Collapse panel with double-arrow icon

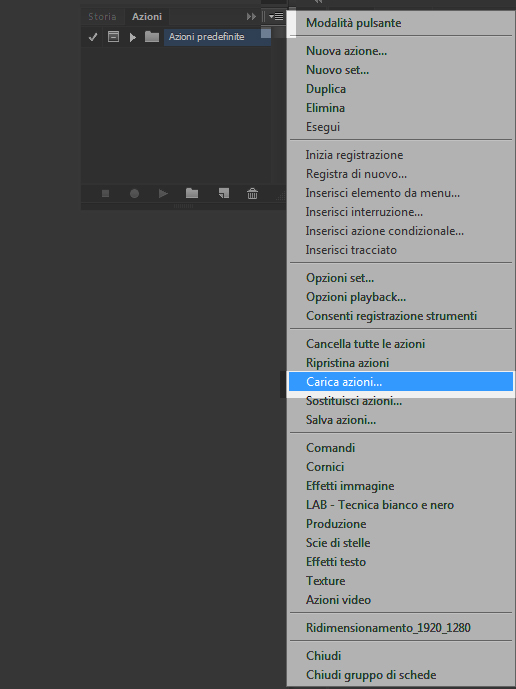tap(251, 17)
